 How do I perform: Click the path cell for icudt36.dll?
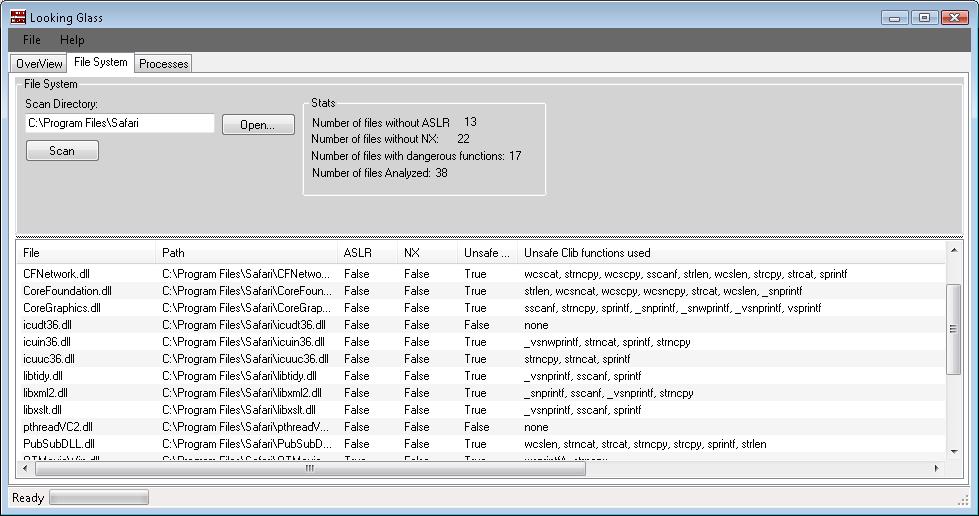coord(244,325)
